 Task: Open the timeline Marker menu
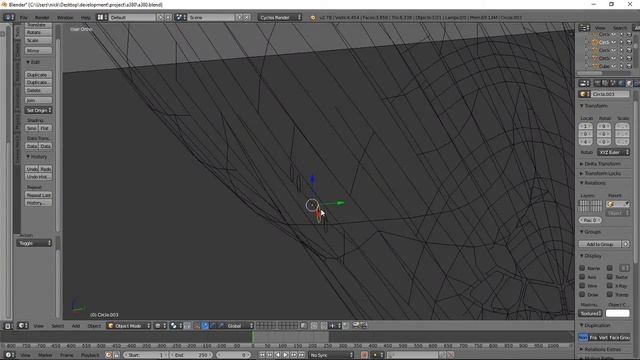[x=45, y=355]
